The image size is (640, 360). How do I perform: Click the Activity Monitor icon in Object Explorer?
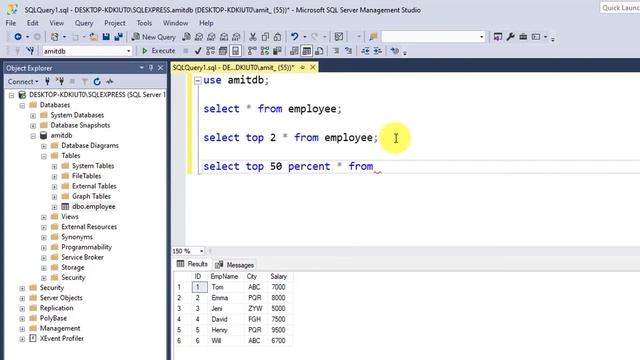pos(109,82)
